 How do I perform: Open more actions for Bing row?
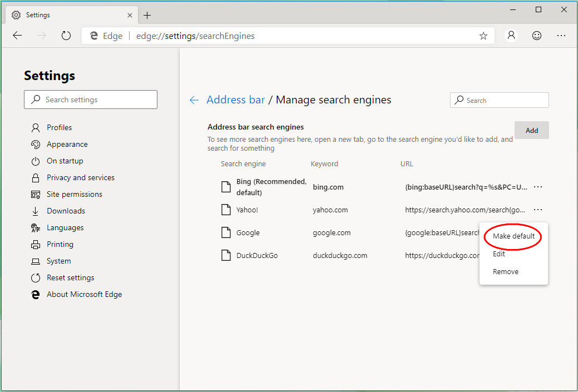pos(538,187)
